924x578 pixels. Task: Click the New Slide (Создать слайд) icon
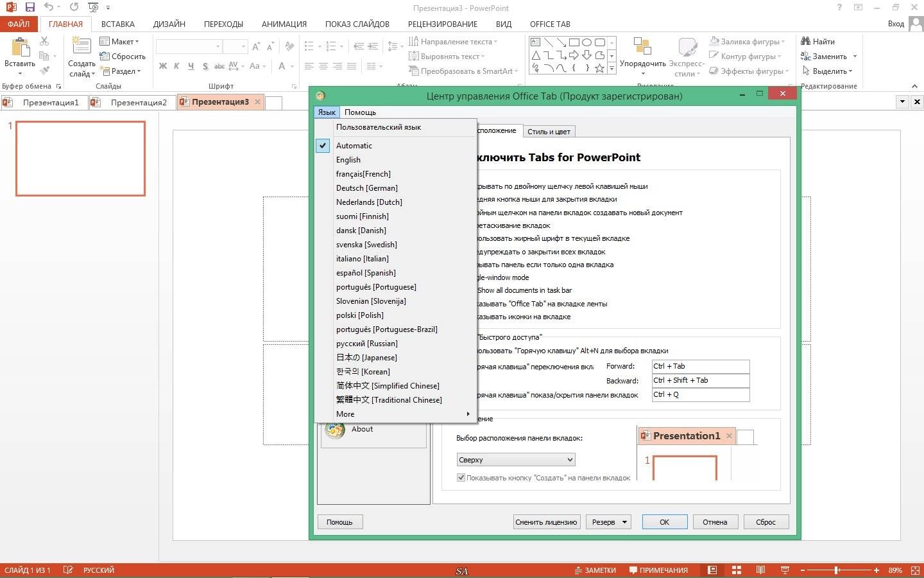[81, 46]
